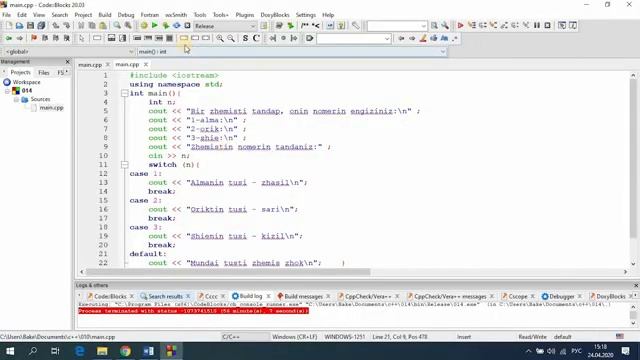The image size is (640, 360).
Task: Save all files
Action: 41,25
